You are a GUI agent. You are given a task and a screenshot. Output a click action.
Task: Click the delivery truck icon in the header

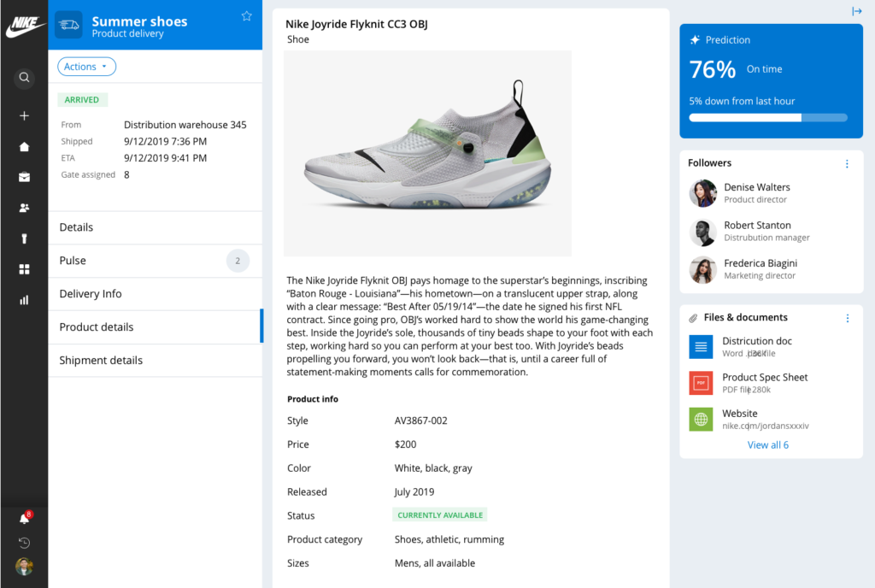[68, 25]
